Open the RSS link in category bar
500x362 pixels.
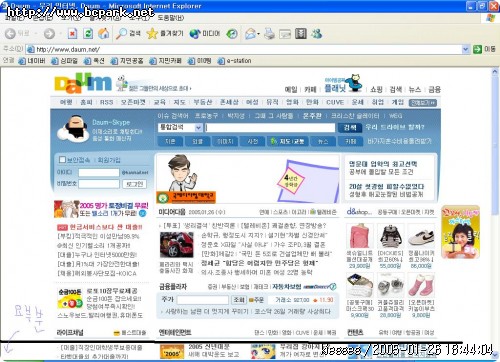pyautogui.click(x=106, y=102)
